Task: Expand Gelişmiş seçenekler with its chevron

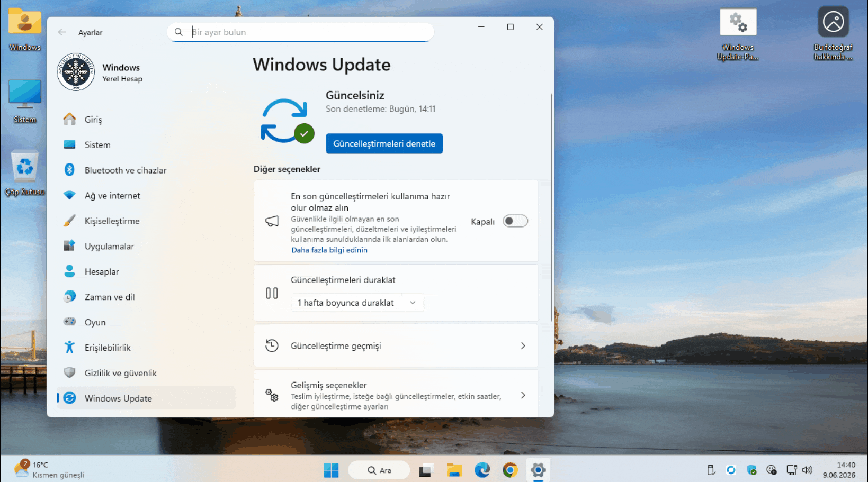Action: (x=523, y=395)
